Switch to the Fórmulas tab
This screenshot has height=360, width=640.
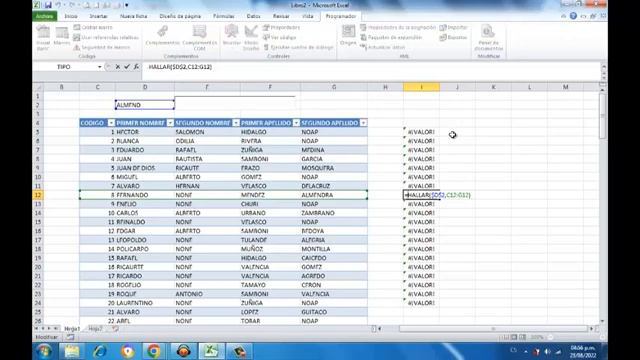[224, 16]
